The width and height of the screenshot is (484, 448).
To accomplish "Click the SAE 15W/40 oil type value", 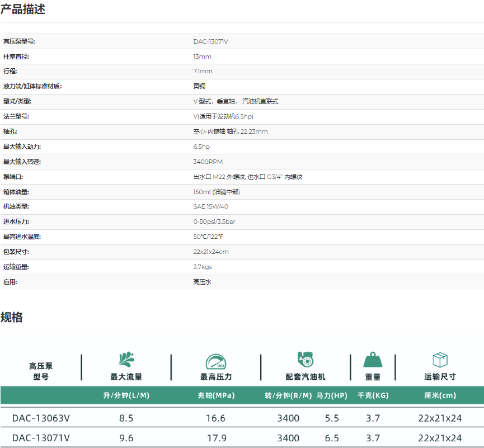I will click(x=210, y=206).
